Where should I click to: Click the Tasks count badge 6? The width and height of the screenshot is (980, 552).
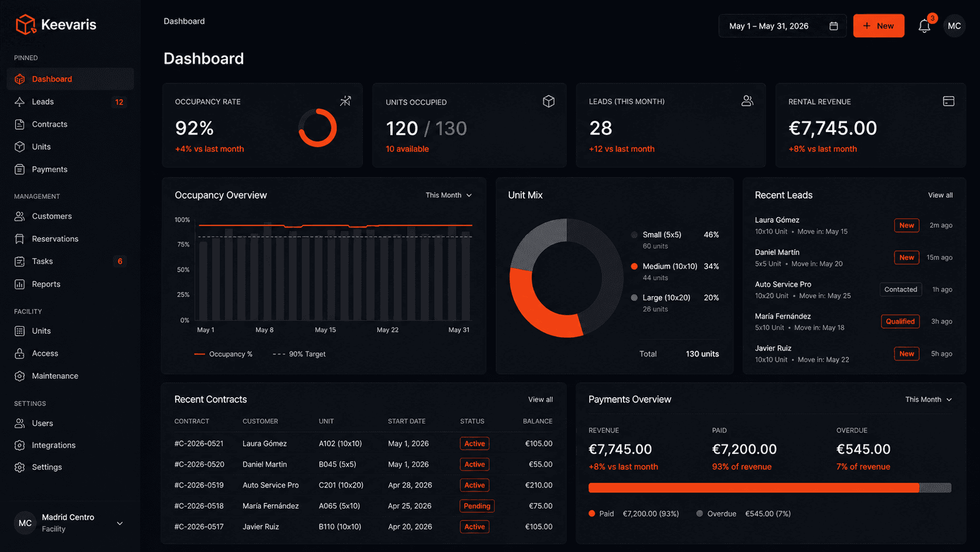[x=120, y=262]
